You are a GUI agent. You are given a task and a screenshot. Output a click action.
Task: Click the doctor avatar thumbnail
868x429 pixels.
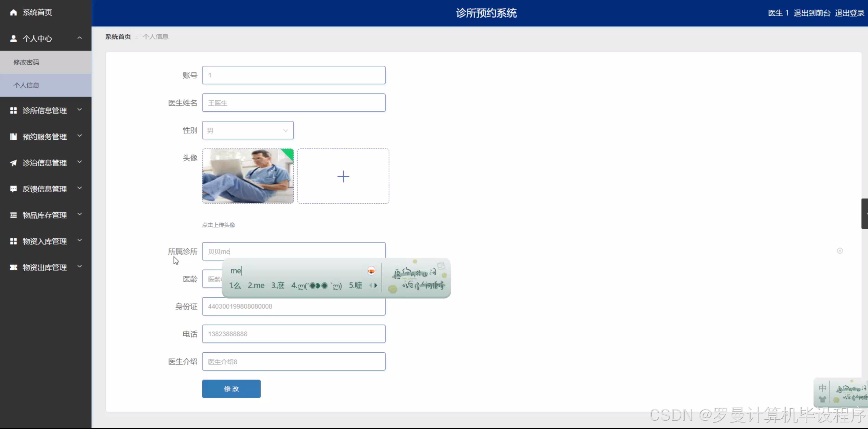[x=248, y=176]
